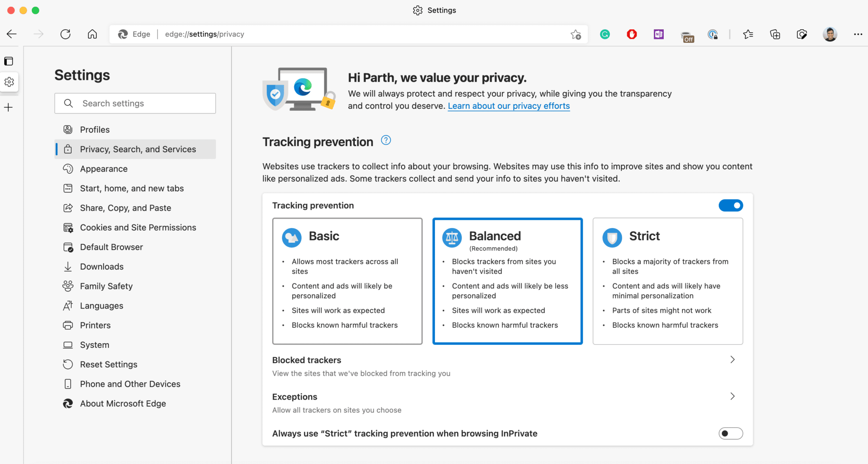The image size is (868, 464).
Task: Expand the Blocked trackers section
Action: [732, 360]
